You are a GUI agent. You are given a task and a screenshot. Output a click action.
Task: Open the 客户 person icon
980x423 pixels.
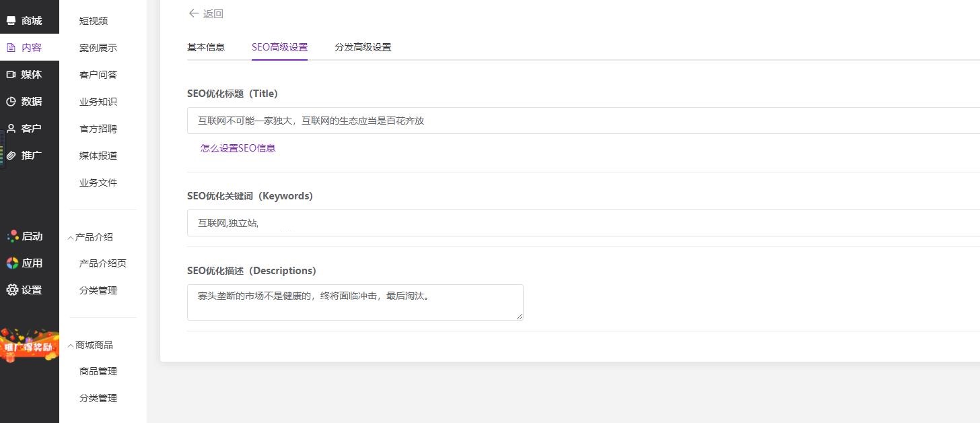(x=11, y=129)
